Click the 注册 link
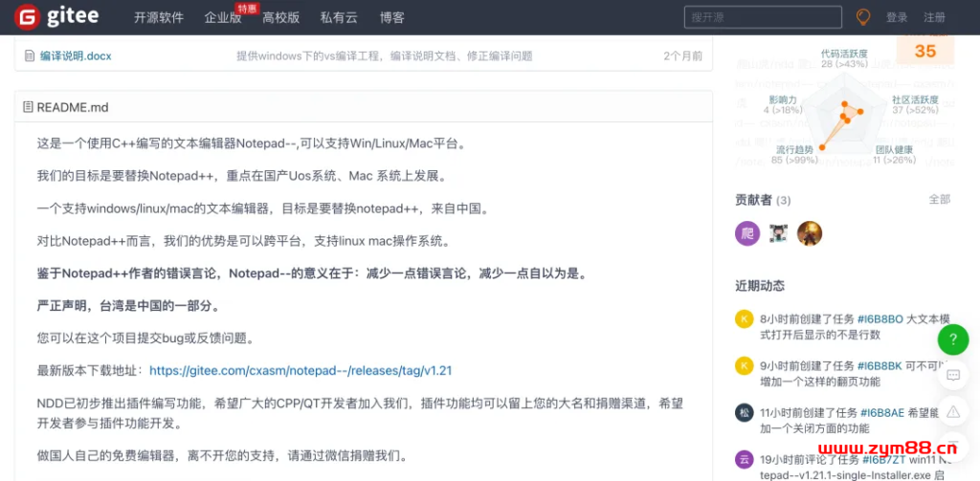980x481 pixels. 935,17
